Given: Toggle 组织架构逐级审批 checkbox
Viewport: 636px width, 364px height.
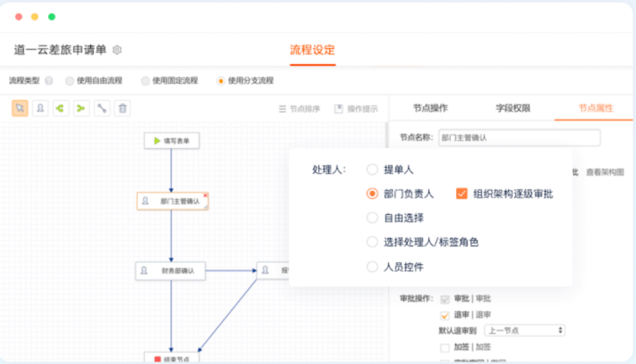Looking at the screenshot, I should pos(462,194).
